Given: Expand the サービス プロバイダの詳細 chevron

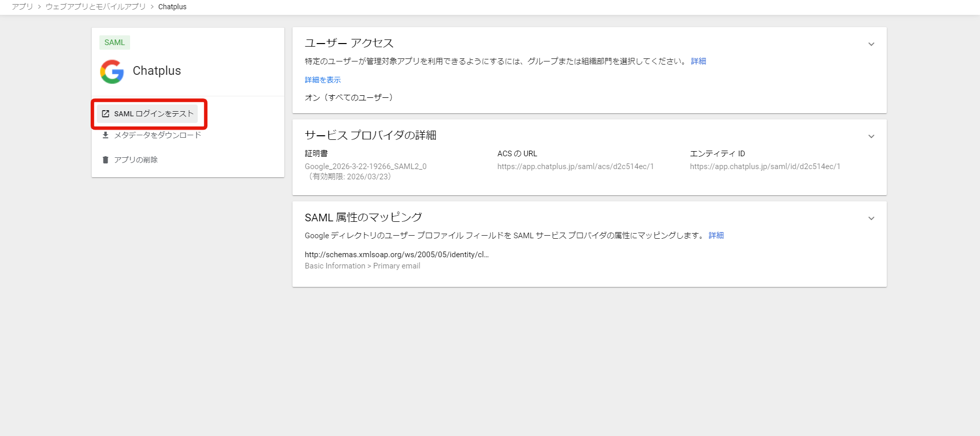Looking at the screenshot, I should tap(871, 136).
